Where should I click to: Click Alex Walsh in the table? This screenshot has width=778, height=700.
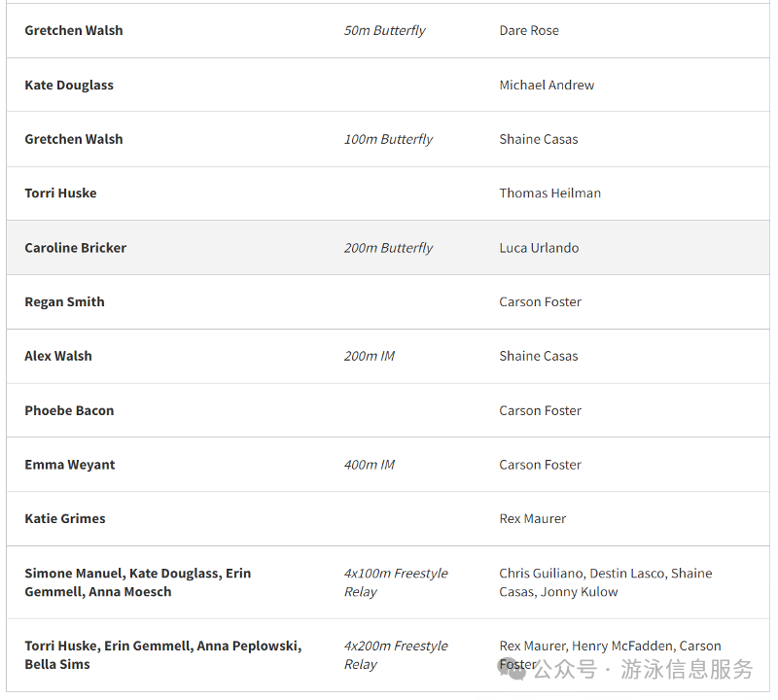[58, 356]
